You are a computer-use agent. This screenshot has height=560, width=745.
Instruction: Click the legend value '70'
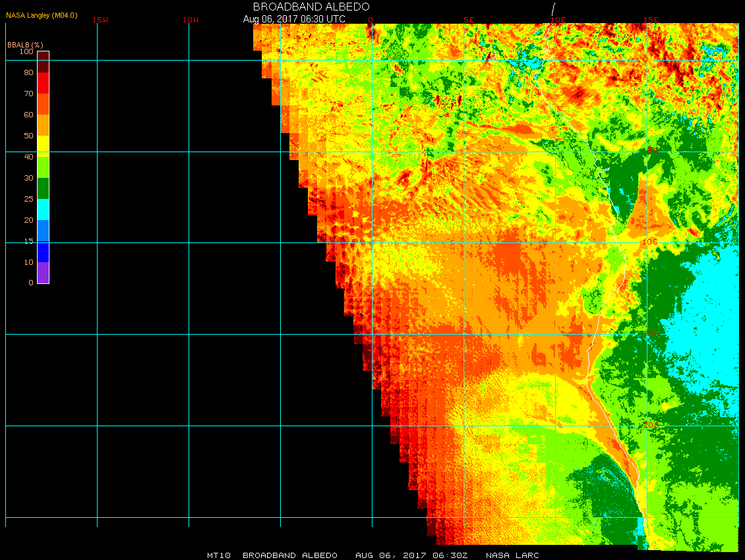tap(29, 94)
